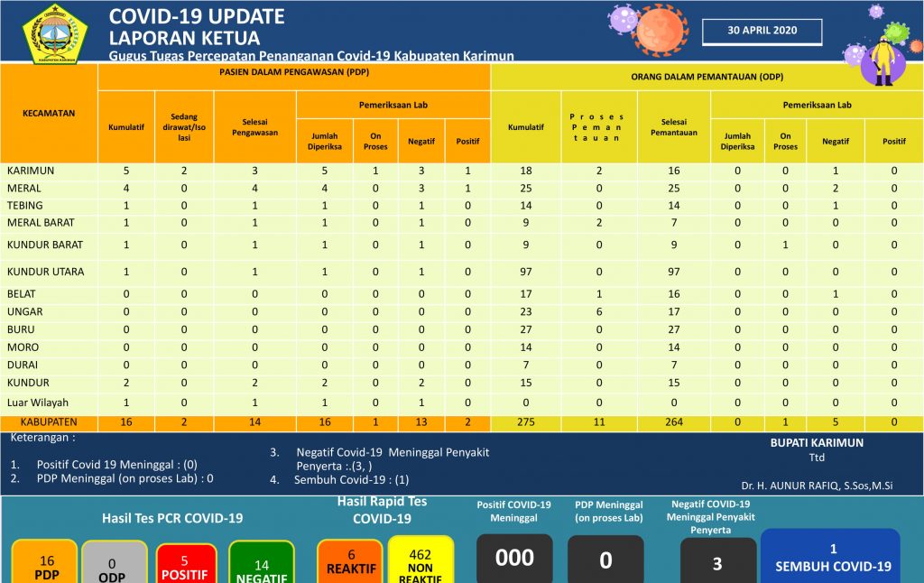
Task: Click the KABUPATEN totals row label
Action: click(x=49, y=421)
